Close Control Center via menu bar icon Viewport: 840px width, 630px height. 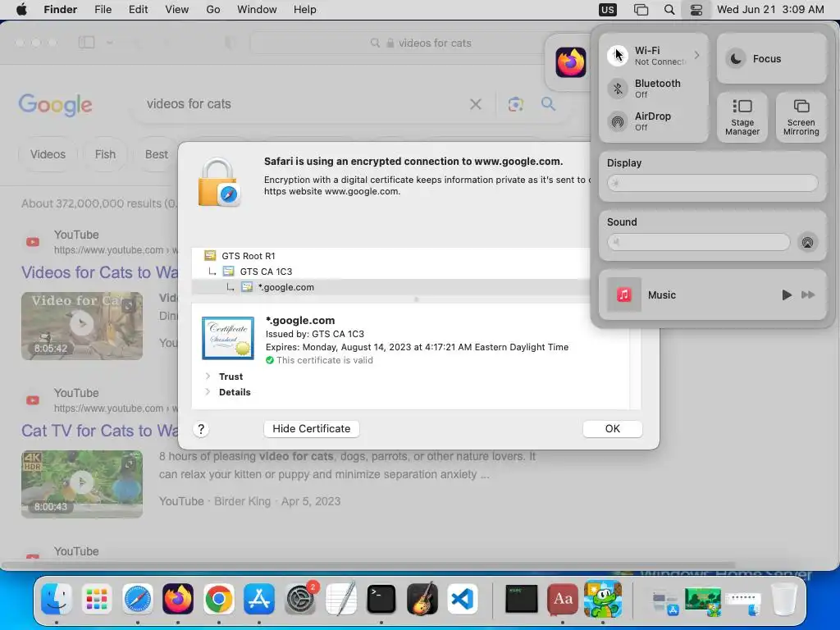(x=696, y=10)
